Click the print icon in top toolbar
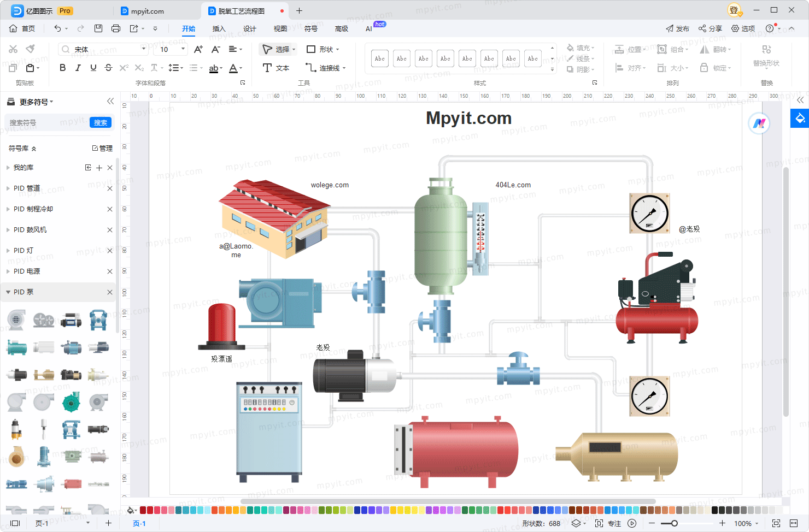 coord(116,28)
